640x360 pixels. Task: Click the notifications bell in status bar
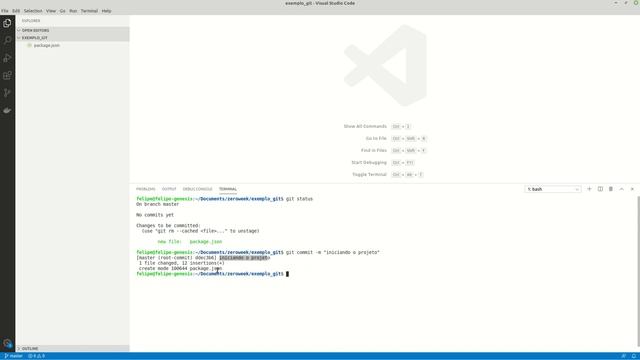(634, 356)
